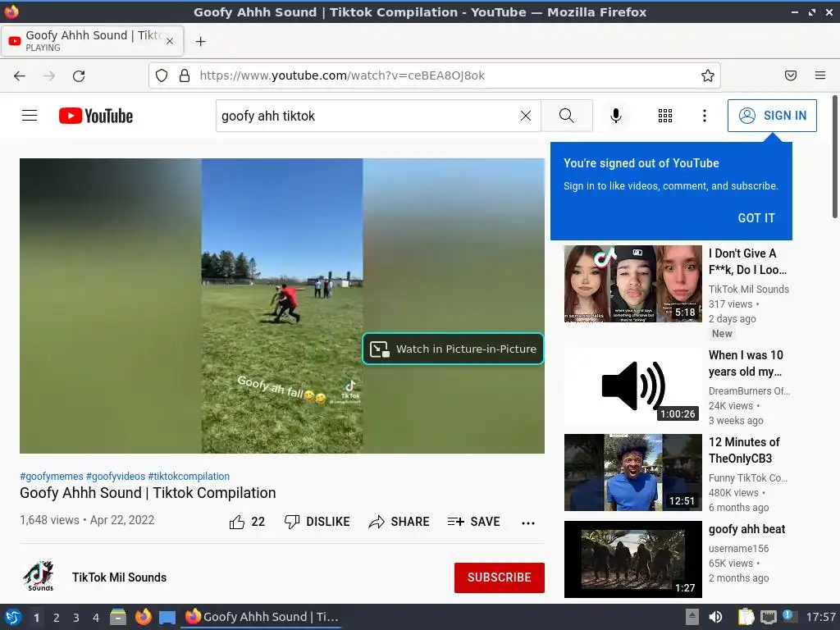The image size is (840, 630).
Task: Open the 1:00:26 speaker thumbnail video
Action: click(632, 386)
